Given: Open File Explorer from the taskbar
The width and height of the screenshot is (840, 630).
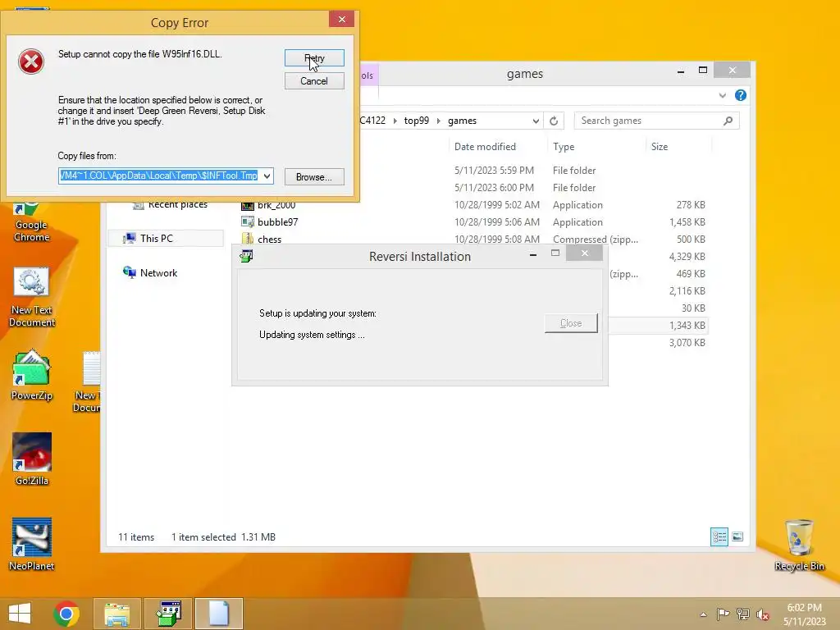Looking at the screenshot, I should click(x=116, y=614).
